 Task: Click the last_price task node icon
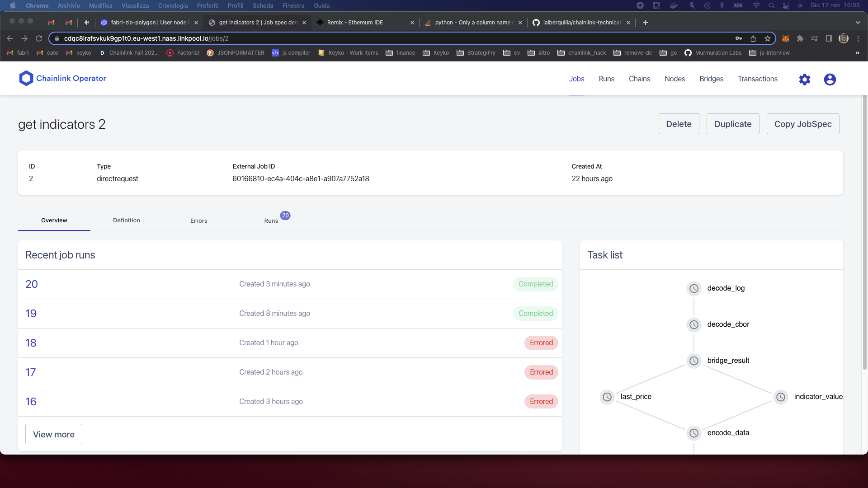[x=607, y=397]
